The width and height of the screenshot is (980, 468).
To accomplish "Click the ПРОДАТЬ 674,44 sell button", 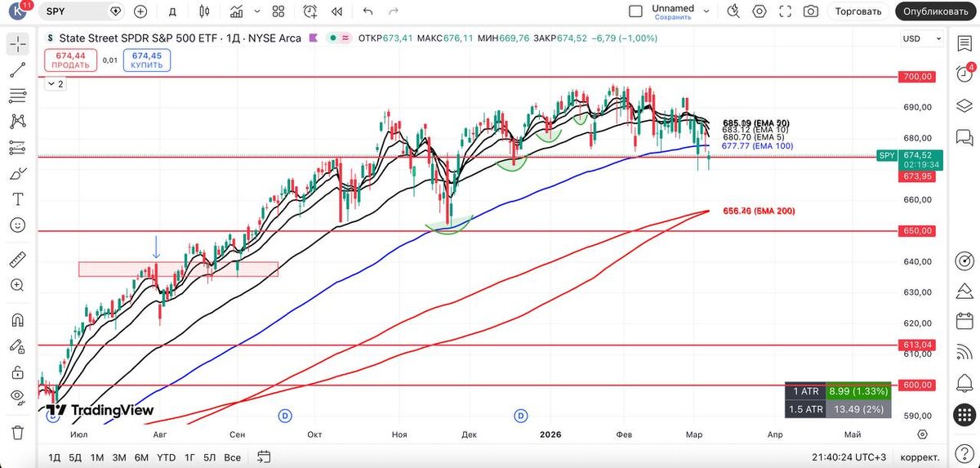I will pyautogui.click(x=71, y=60).
